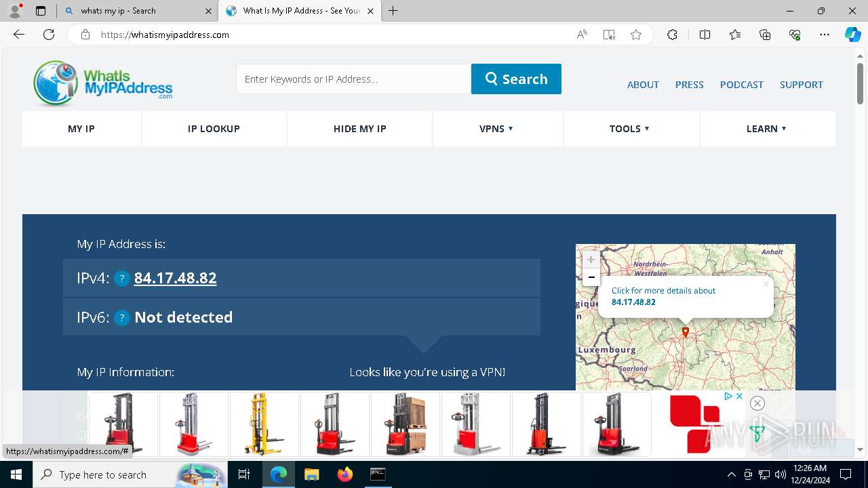Click the red map location marker

pos(686,332)
